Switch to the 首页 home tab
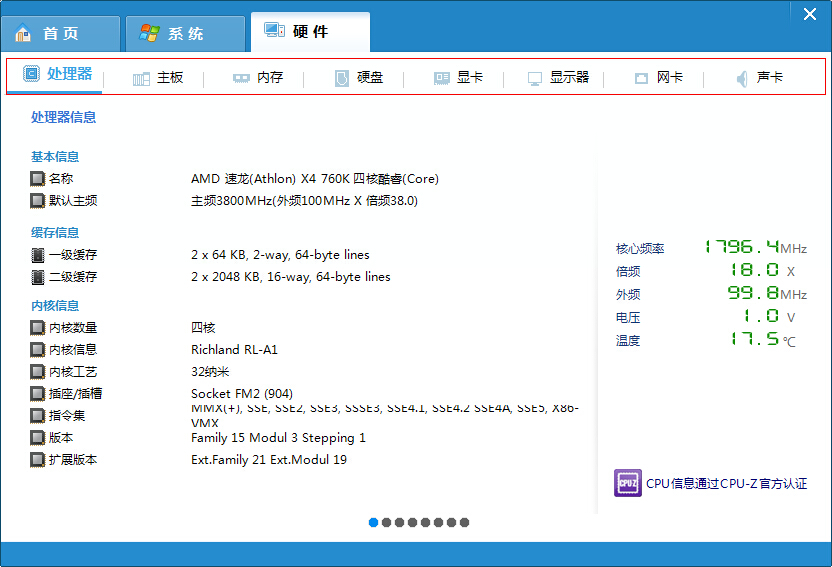The height and width of the screenshot is (567, 832). [x=60, y=33]
